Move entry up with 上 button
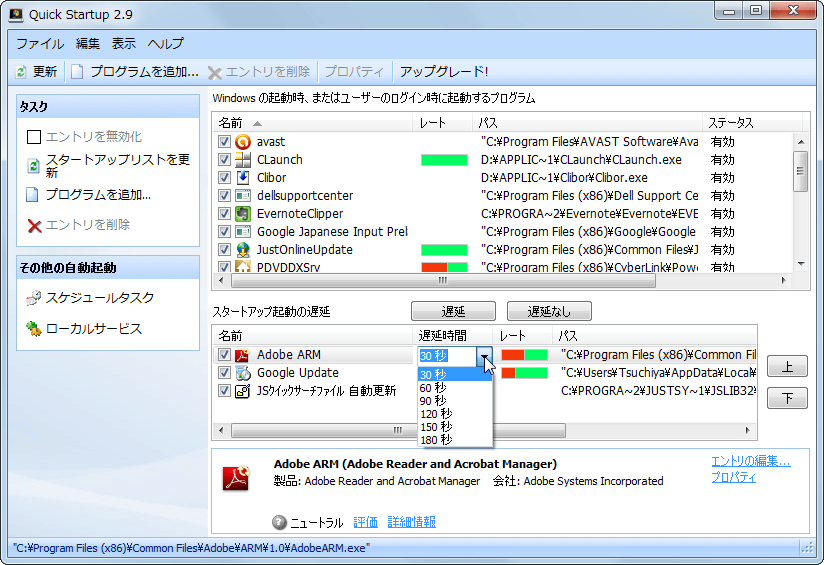This screenshot has height=565, width=824. 787,366
